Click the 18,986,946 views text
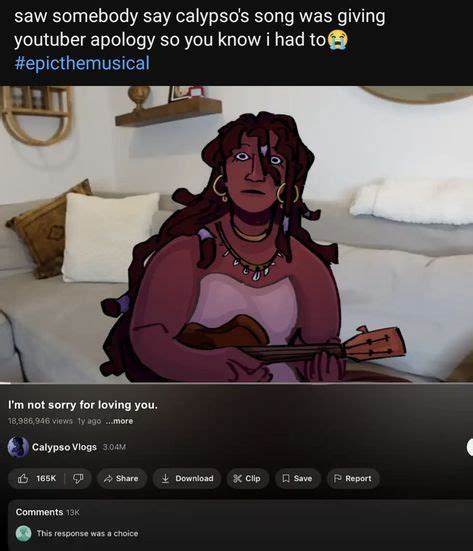 coord(40,421)
